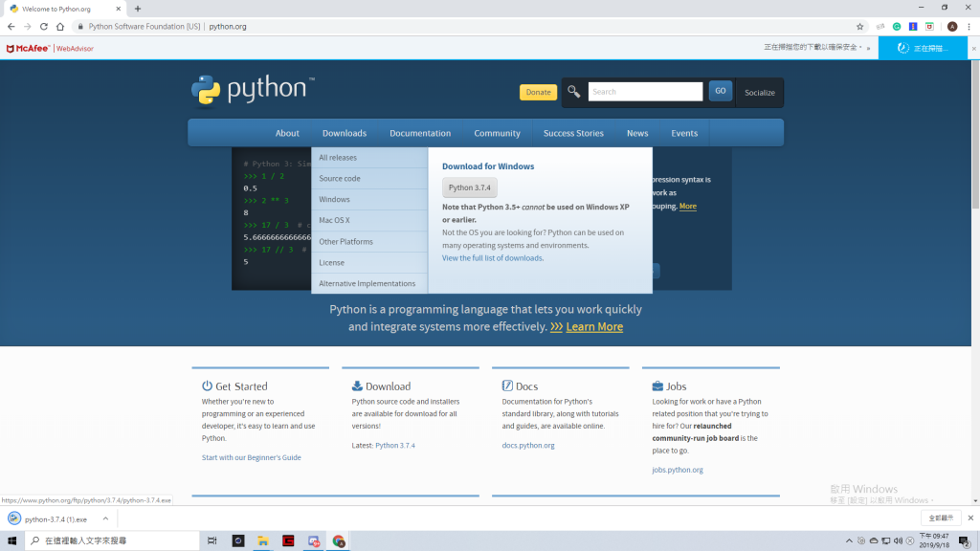Click into the Search input field
Image resolution: width=980 pixels, height=551 pixels.
645,91
